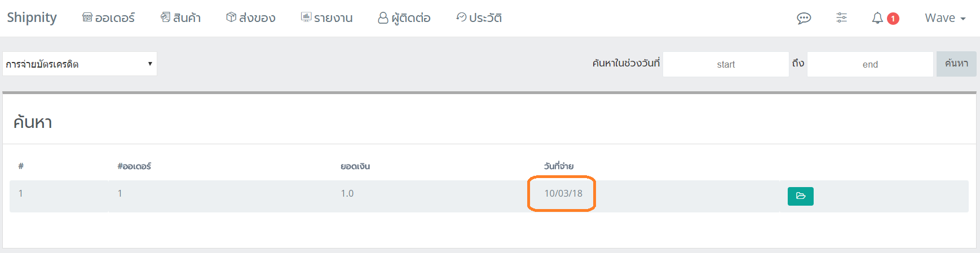Focus the start date field
Screen dimensions: 980x253
click(726, 64)
